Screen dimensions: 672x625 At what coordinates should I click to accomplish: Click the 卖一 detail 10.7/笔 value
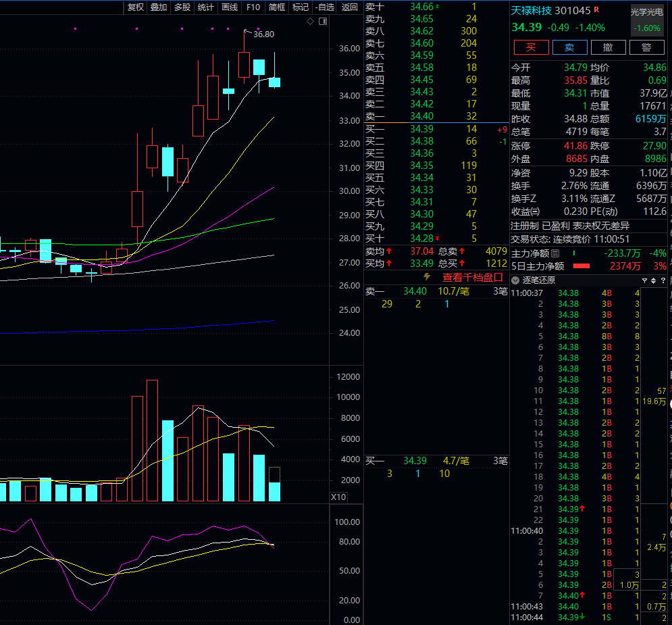(x=453, y=291)
